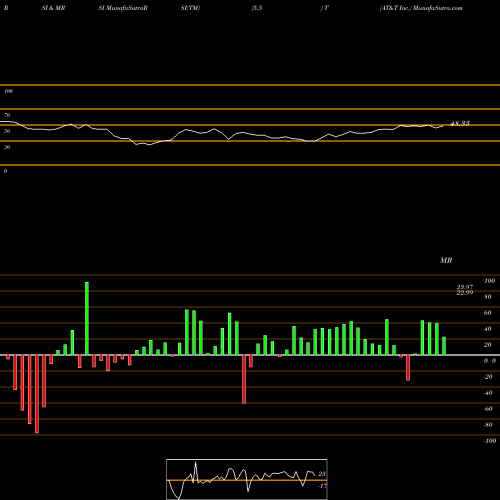Click the -17 label in the mini chart
The image size is (500, 500).
(x=322, y=486)
